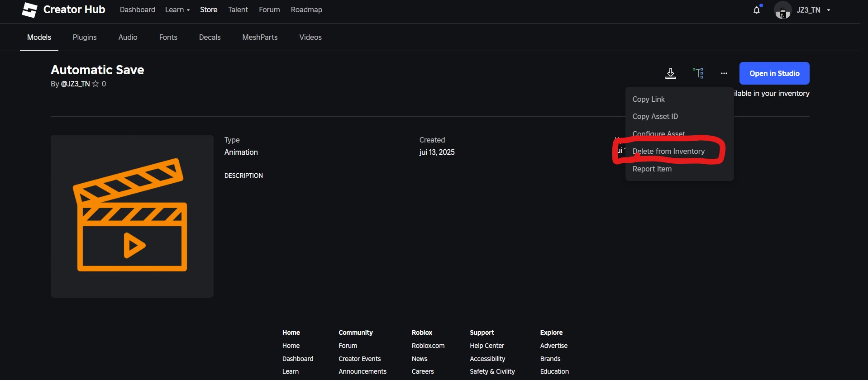Click the footer Dashboard link
This screenshot has width=868, height=380.
pyautogui.click(x=298, y=359)
